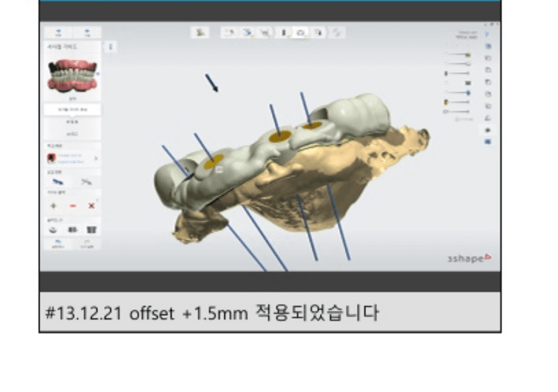Click the second view cube icon in right sidebar

tap(489, 70)
